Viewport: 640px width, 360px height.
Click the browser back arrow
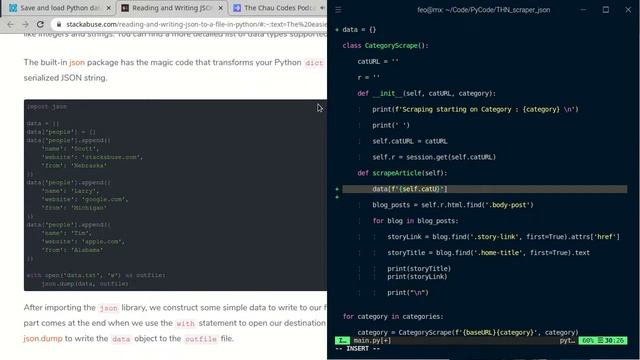[11, 24]
